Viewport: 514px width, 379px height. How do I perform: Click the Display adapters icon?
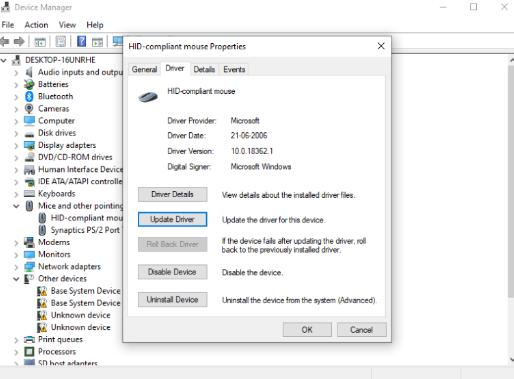(29, 145)
